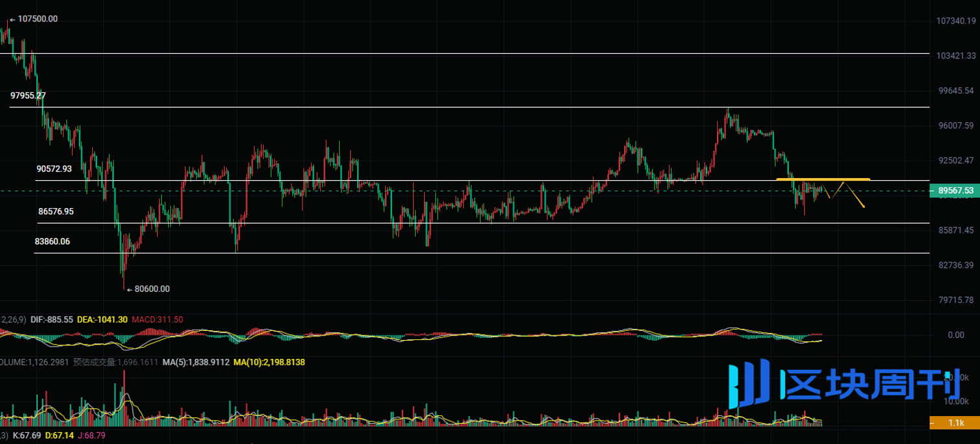980x444 pixels.
Task: Select the 86576.95 support label
Action: pos(56,211)
